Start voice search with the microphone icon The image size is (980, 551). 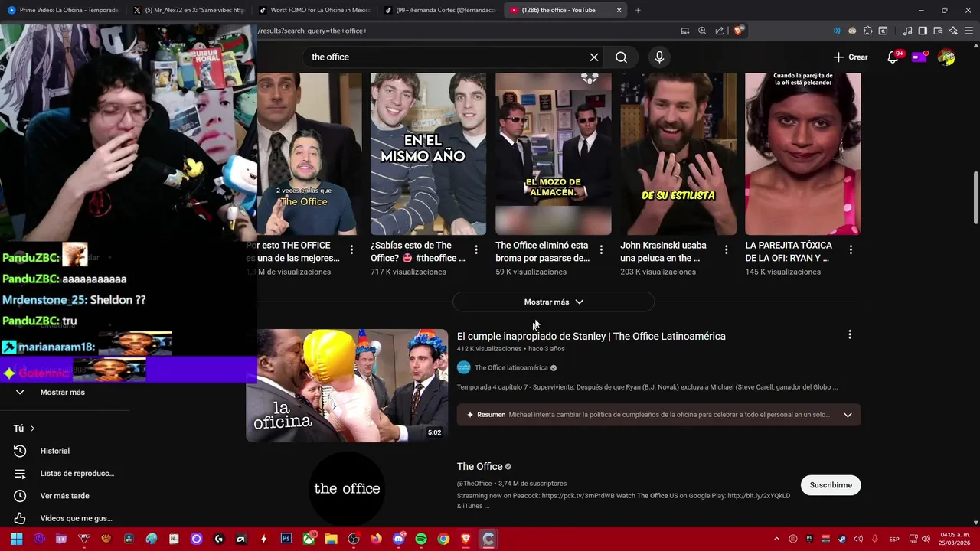(659, 57)
